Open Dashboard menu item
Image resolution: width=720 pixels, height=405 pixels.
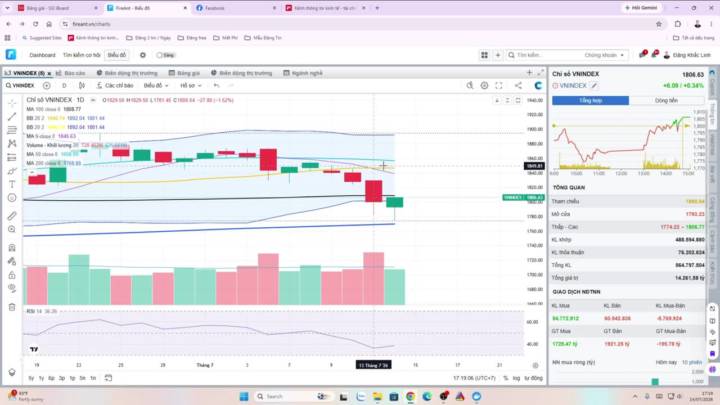42,55
